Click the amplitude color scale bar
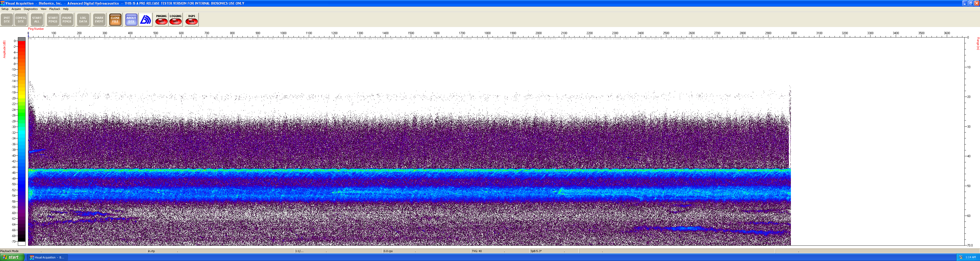The height and width of the screenshot is (261, 980). coord(22,141)
